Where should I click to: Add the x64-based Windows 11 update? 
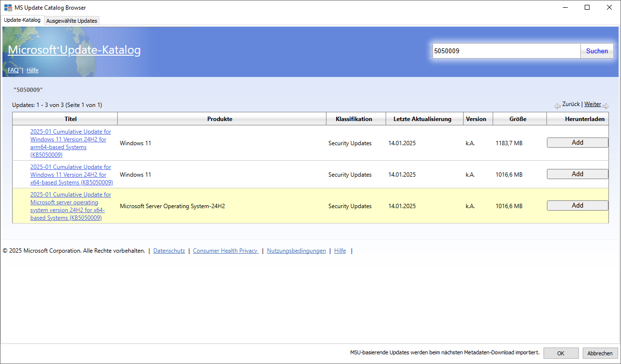pos(577,174)
